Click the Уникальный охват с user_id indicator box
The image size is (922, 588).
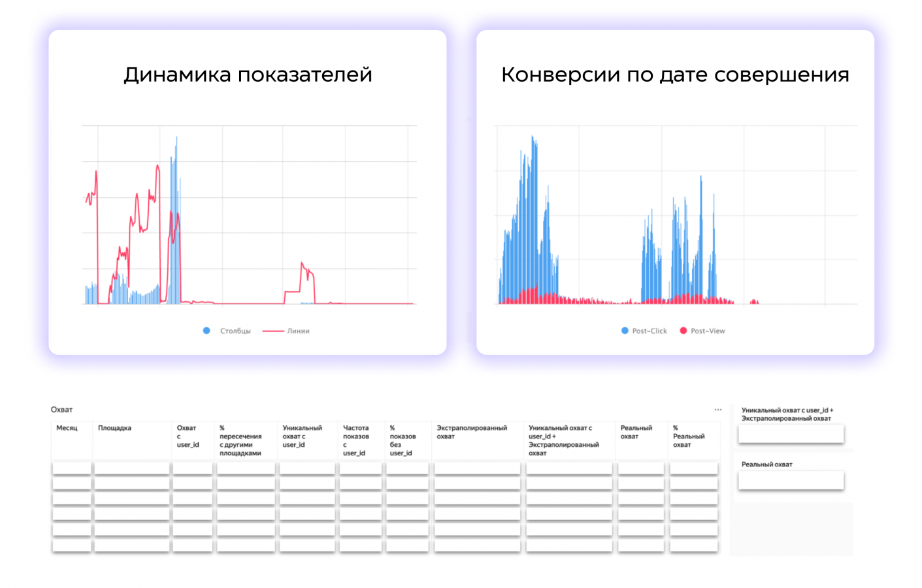click(791, 433)
